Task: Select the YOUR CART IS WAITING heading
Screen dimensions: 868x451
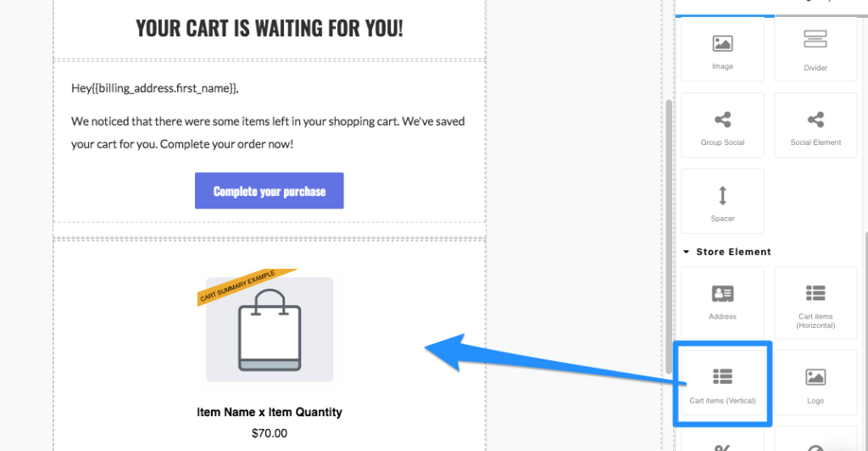Action: [x=270, y=28]
